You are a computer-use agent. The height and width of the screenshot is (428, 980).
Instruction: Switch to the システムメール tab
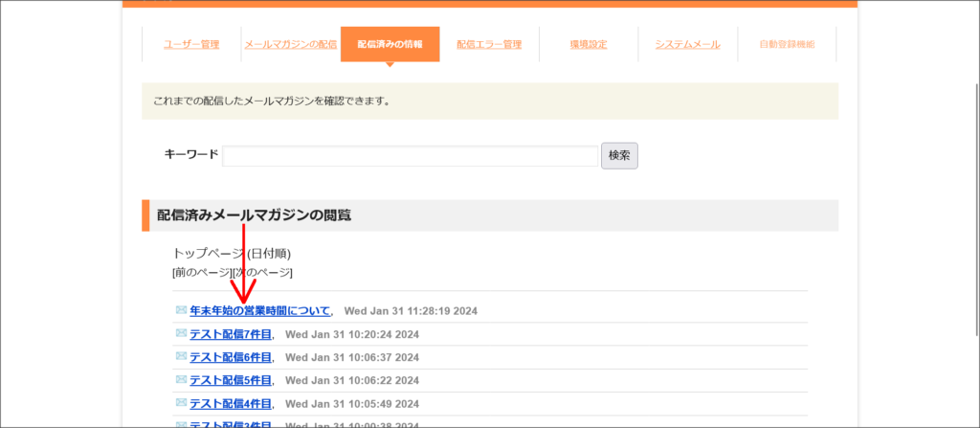pyautogui.click(x=687, y=44)
